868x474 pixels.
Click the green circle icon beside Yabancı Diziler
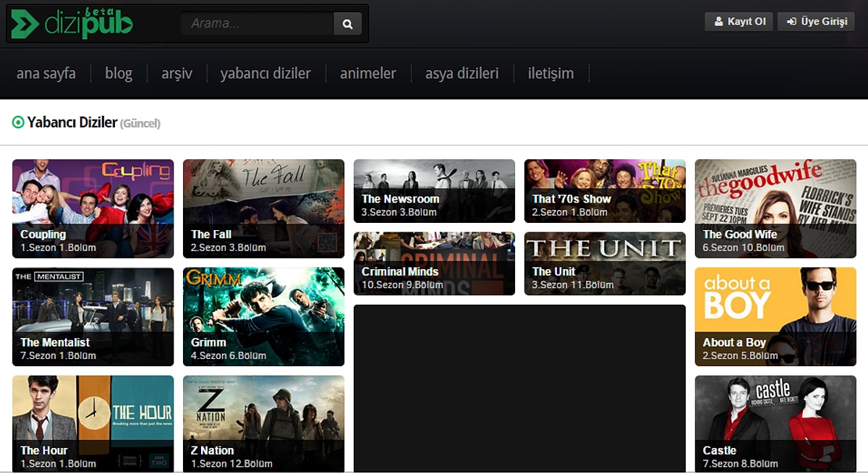pos(18,123)
